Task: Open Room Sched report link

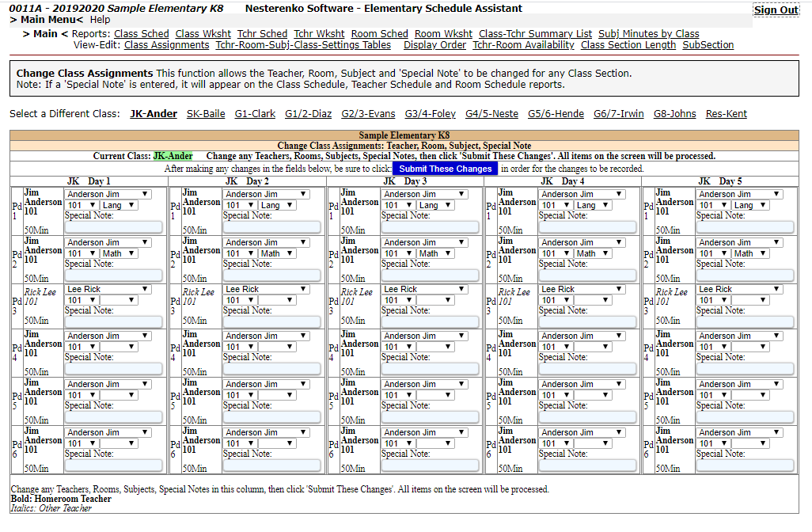Action: 379,34
